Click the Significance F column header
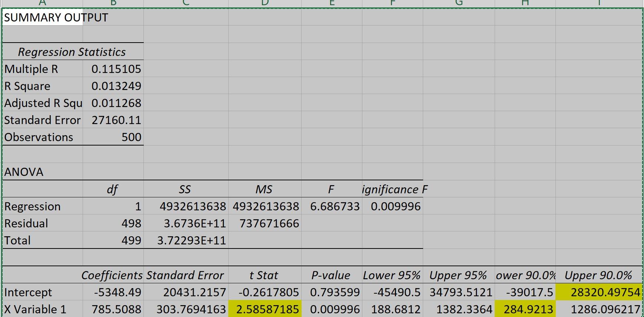 click(393, 189)
